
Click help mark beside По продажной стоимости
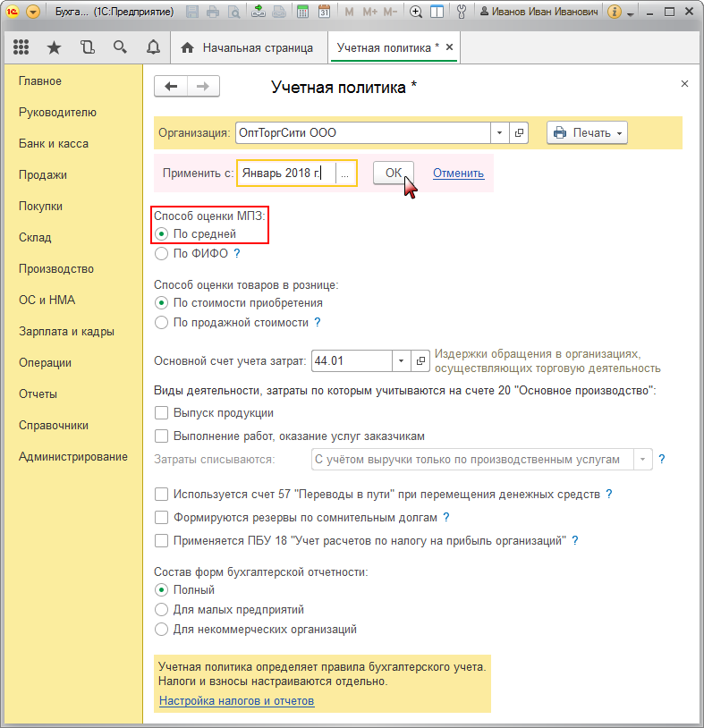318,322
